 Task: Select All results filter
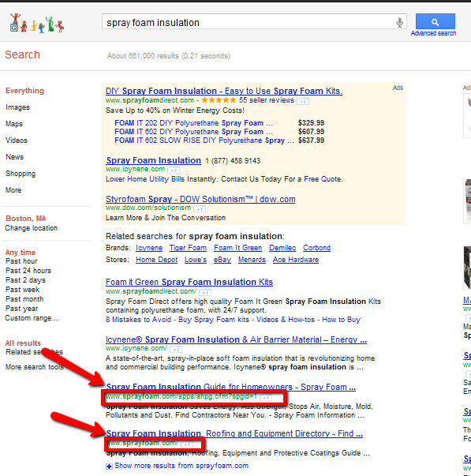click(23, 343)
